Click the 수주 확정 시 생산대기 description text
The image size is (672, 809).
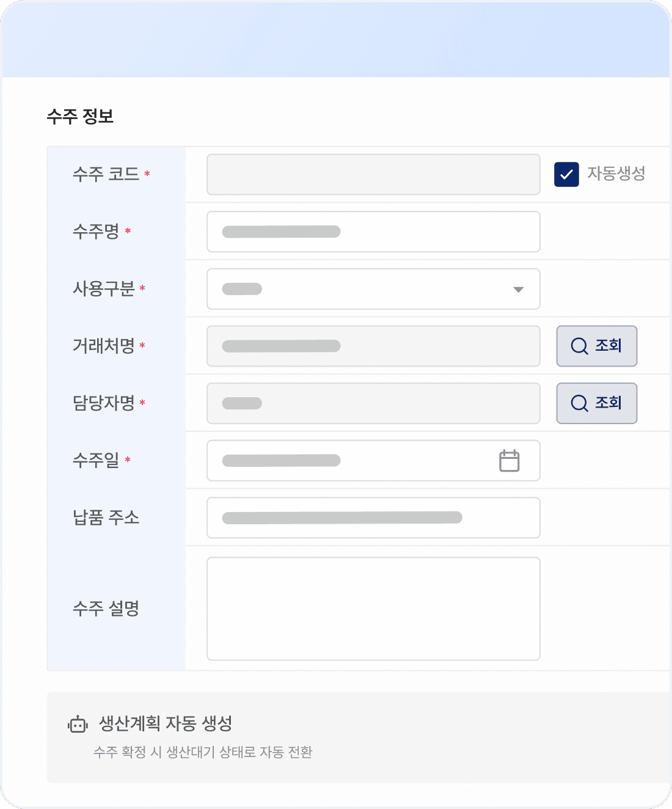tap(203, 752)
